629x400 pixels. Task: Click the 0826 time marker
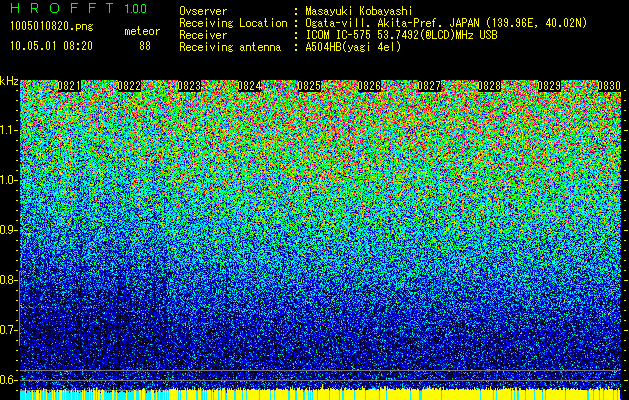(369, 86)
